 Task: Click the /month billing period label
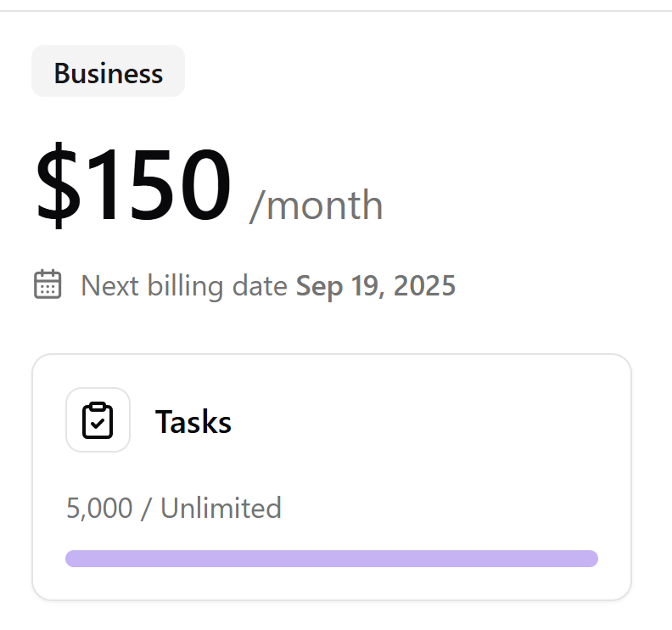pos(316,205)
